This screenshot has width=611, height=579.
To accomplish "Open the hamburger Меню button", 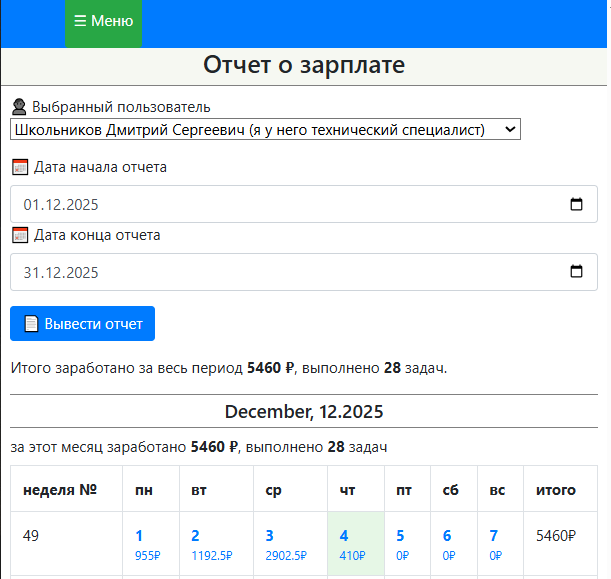I will pyautogui.click(x=103, y=21).
